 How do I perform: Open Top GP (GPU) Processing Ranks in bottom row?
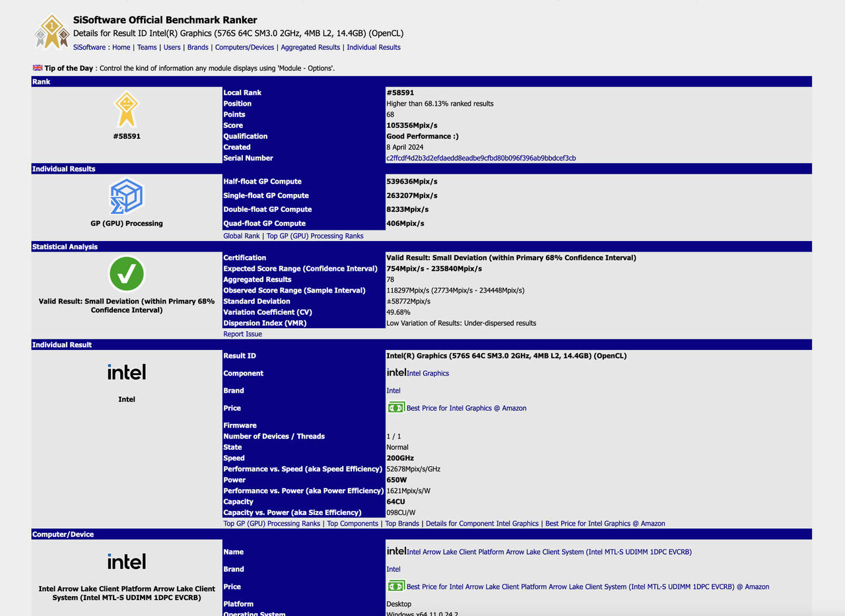pos(272,524)
